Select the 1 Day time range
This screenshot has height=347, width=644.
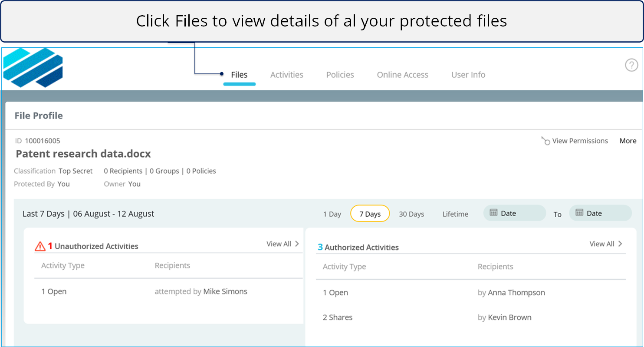(332, 214)
